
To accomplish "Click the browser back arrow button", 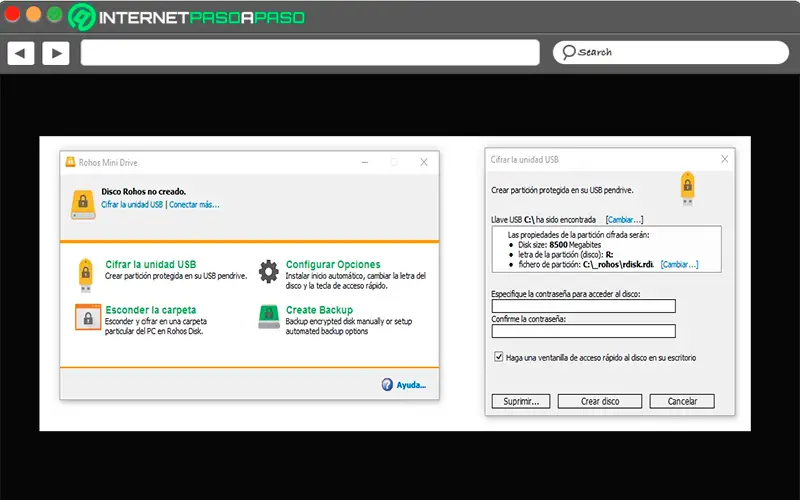I will click(x=21, y=53).
